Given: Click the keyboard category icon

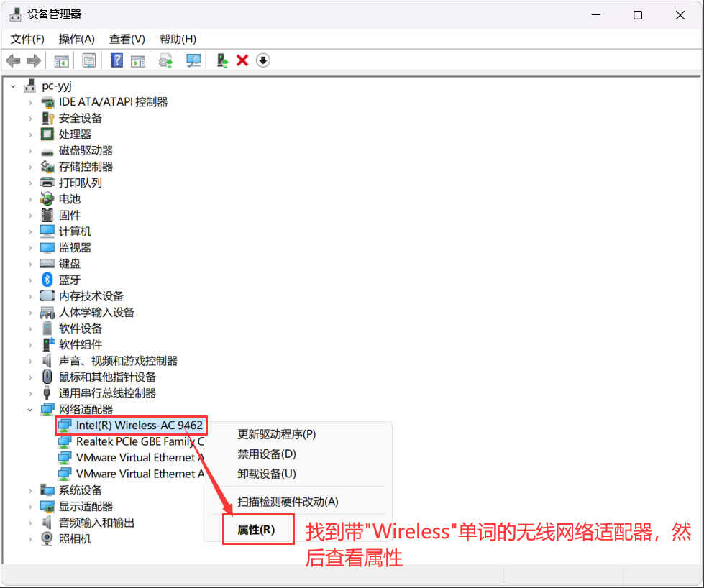Looking at the screenshot, I should (47, 264).
